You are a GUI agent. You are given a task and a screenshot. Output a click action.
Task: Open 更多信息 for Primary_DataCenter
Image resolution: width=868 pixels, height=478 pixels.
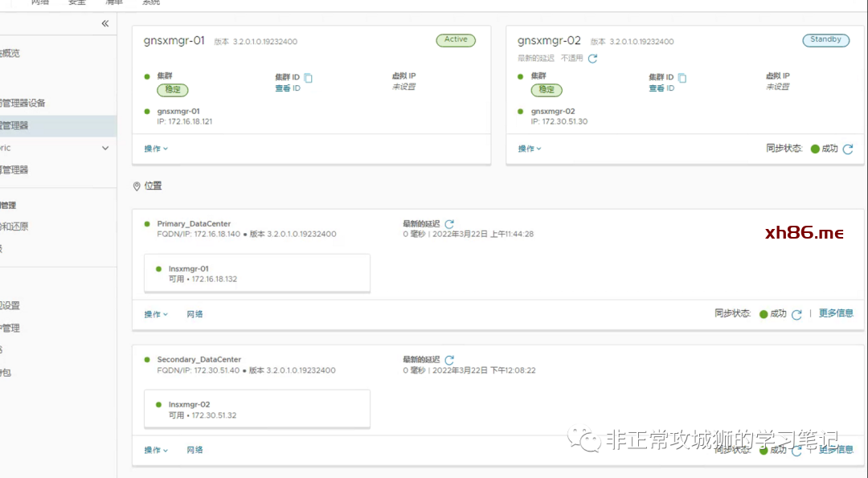[836, 313]
